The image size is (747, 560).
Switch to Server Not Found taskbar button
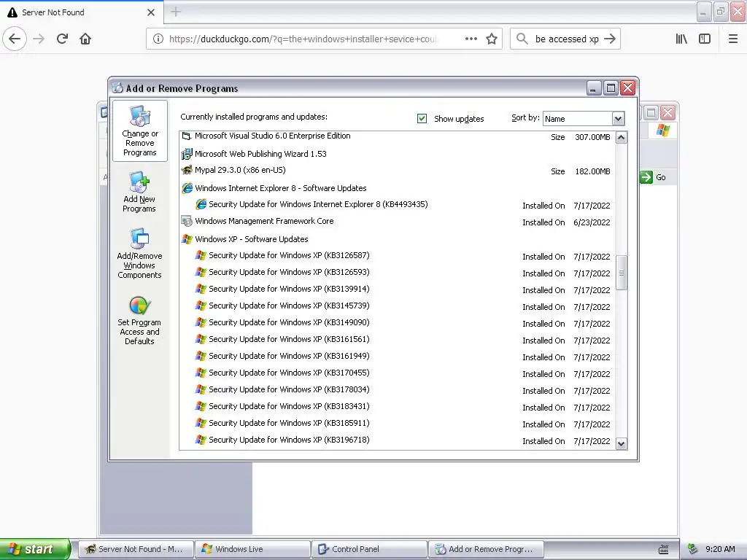[x=136, y=549]
